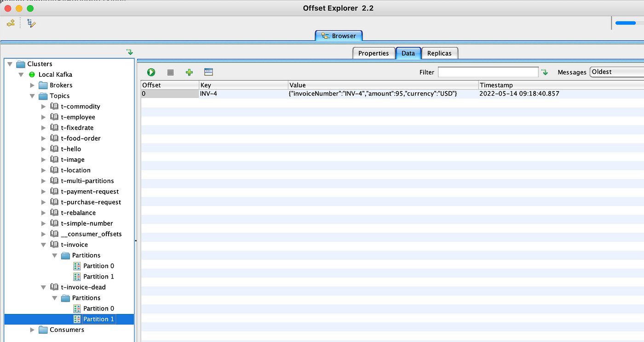Viewport: 644px width, 342px height.
Task: Click the Brokers folder icon
Action: [43, 85]
